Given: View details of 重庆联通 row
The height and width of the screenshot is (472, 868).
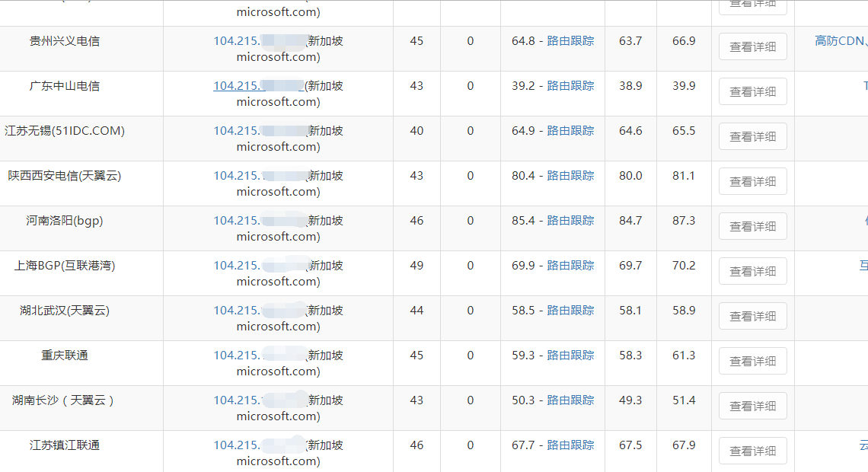Looking at the screenshot, I should pyautogui.click(x=753, y=361).
